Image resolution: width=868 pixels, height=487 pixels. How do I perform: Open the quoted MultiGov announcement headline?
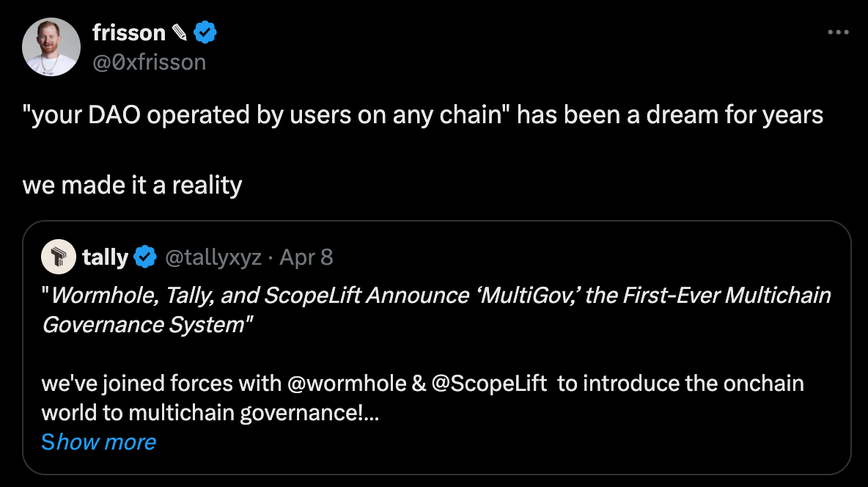click(x=436, y=310)
